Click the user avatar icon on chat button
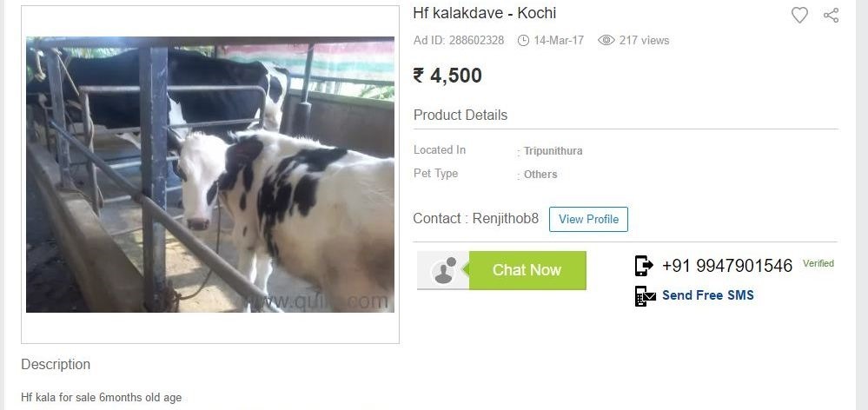 (x=443, y=270)
